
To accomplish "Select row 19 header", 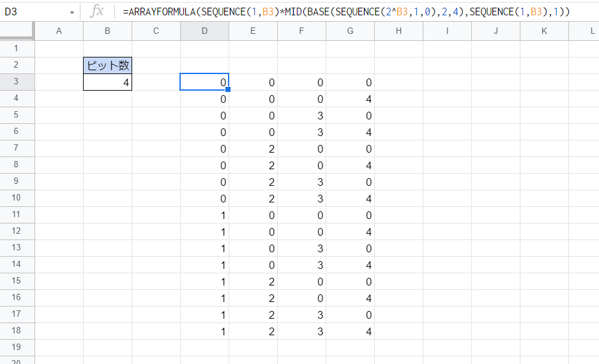I will [16, 347].
